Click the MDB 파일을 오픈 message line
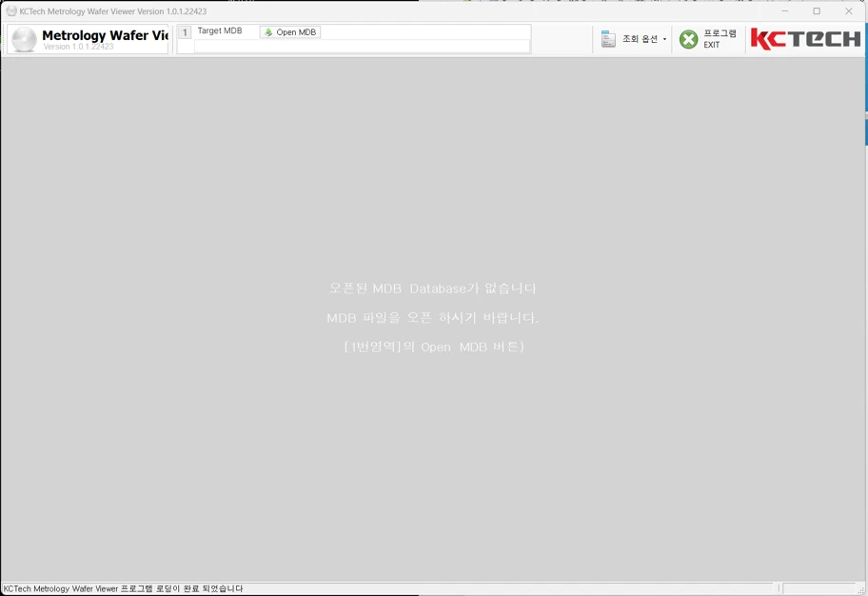 pyautogui.click(x=433, y=318)
